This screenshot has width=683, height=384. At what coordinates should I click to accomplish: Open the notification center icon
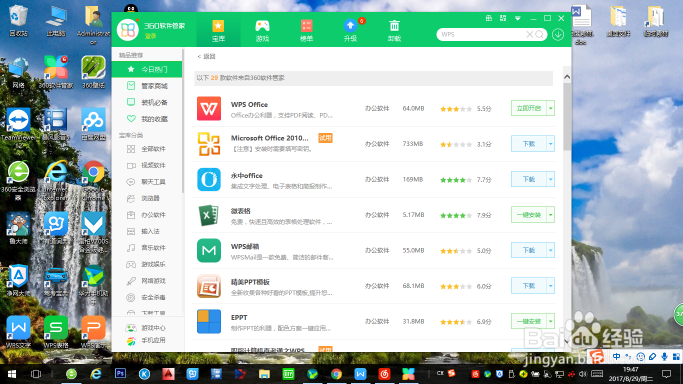pyautogui.click(x=666, y=374)
